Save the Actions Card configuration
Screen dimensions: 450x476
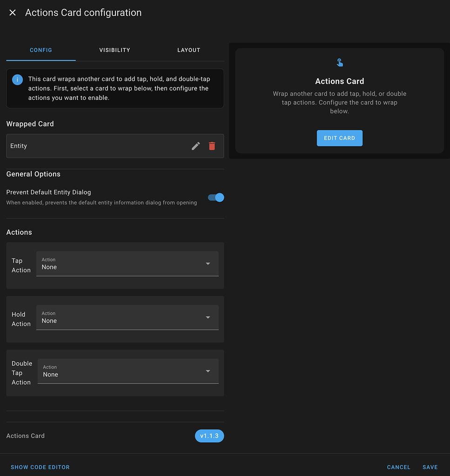430,467
